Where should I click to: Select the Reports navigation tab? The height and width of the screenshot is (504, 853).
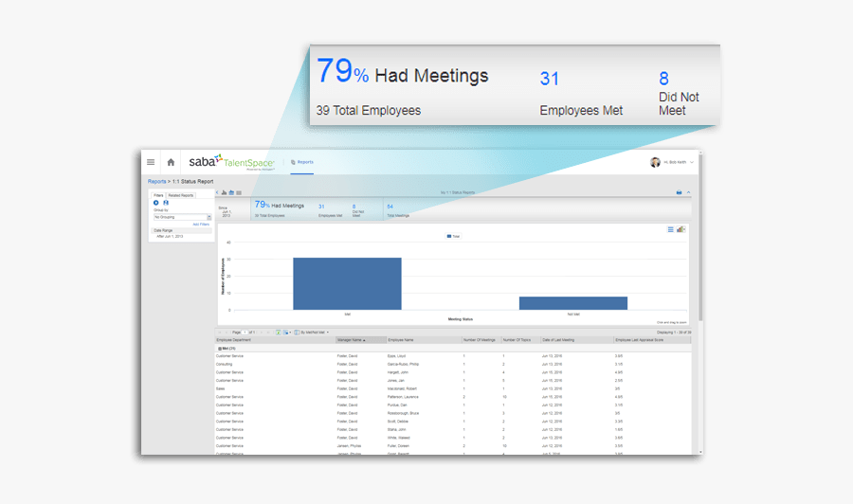click(303, 162)
